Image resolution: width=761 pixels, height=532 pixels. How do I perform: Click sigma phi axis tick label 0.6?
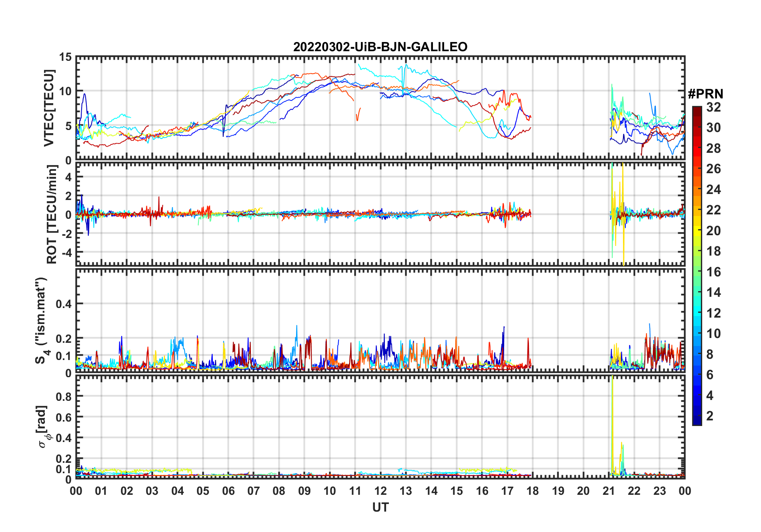click(x=64, y=417)
